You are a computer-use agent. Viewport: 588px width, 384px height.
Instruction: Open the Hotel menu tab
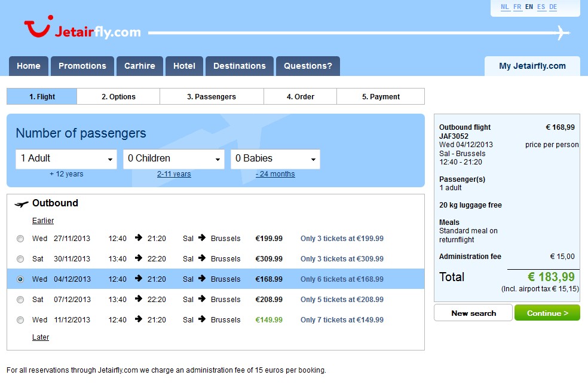click(184, 66)
